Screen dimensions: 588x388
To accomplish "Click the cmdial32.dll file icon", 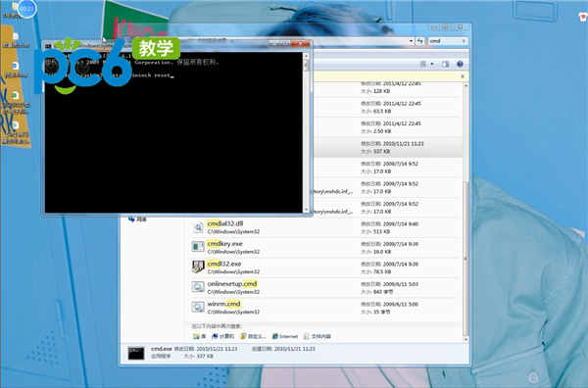I will (x=198, y=226).
